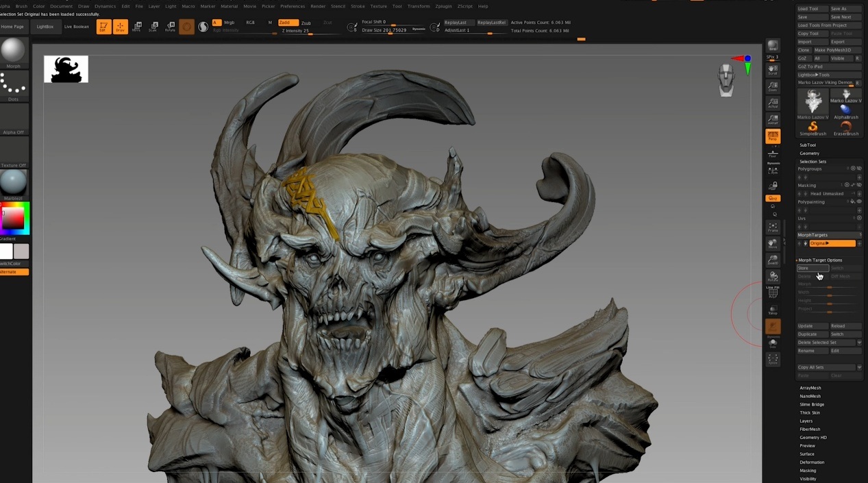The image size is (868, 483).
Task: Select the Move transform tool
Action: coord(136,27)
